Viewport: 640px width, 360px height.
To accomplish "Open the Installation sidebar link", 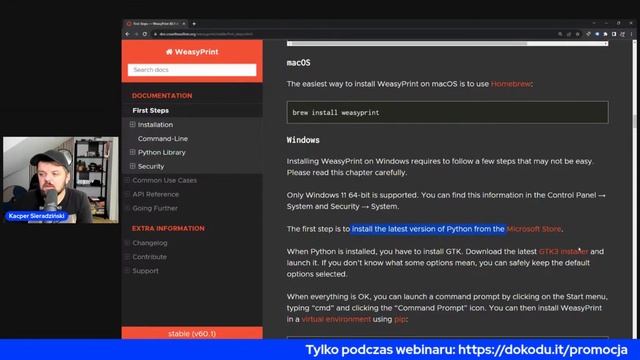I will (x=155, y=124).
